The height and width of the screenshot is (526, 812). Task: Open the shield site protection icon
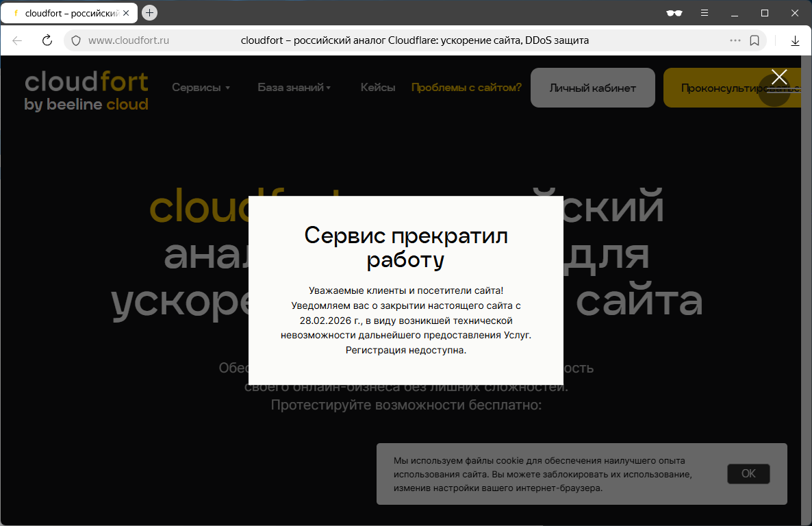76,40
